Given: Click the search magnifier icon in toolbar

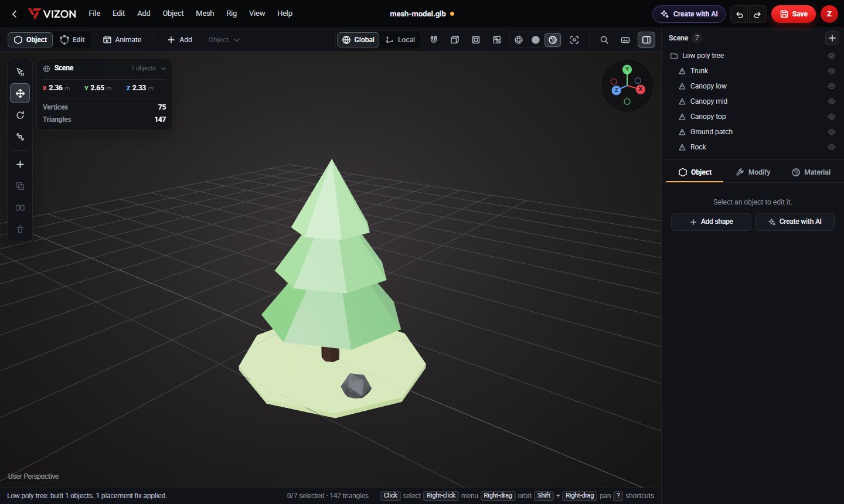Looking at the screenshot, I should point(604,40).
